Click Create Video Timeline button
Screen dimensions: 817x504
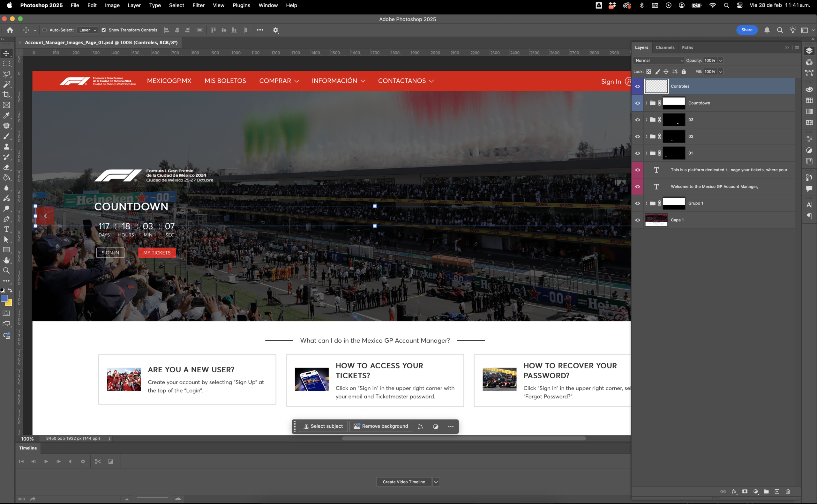(x=403, y=482)
